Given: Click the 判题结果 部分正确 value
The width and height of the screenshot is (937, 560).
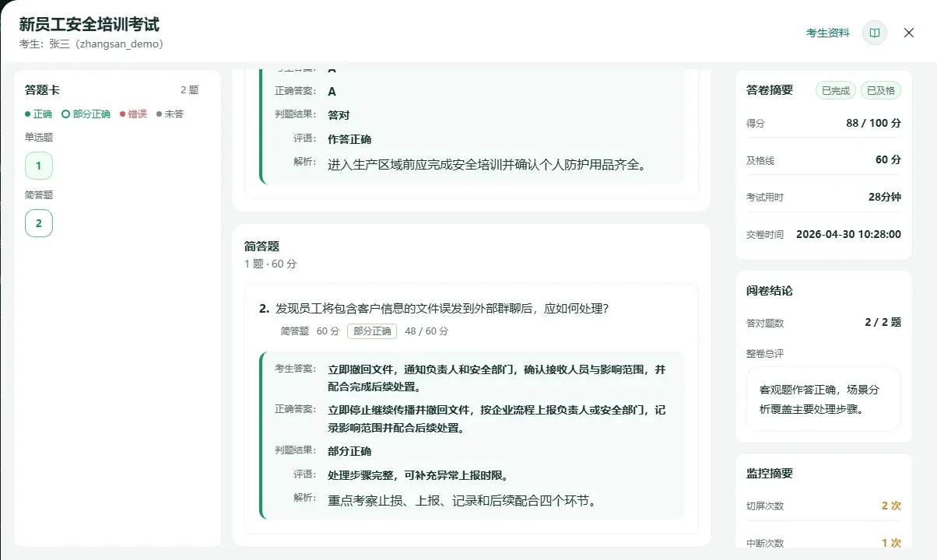Looking at the screenshot, I should click(x=349, y=451).
